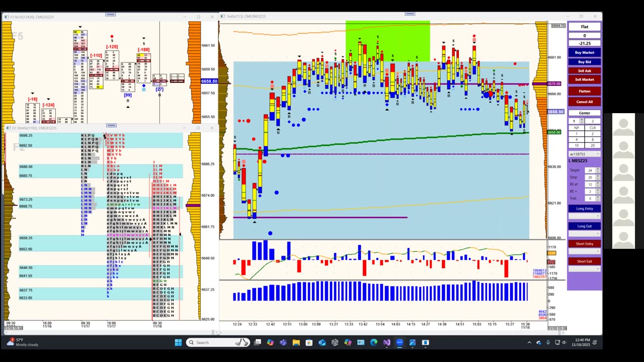Open the account ac138753 dropdown
This screenshot has height=362, width=644.
pos(584,154)
